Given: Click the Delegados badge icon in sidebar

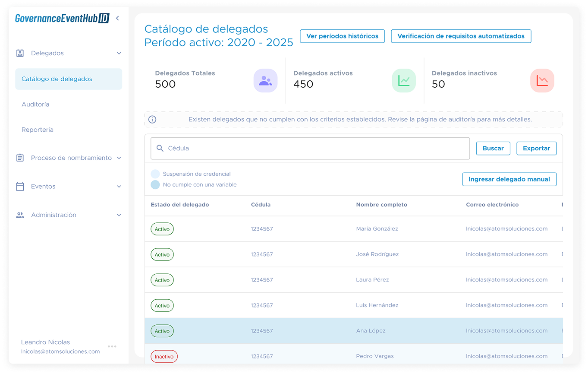Looking at the screenshot, I should point(20,53).
